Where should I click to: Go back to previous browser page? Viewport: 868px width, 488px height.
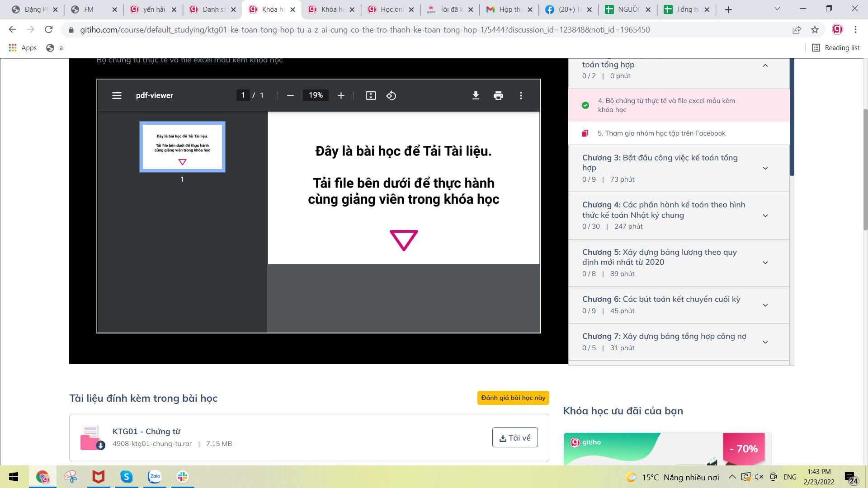pyautogui.click(x=12, y=29)
